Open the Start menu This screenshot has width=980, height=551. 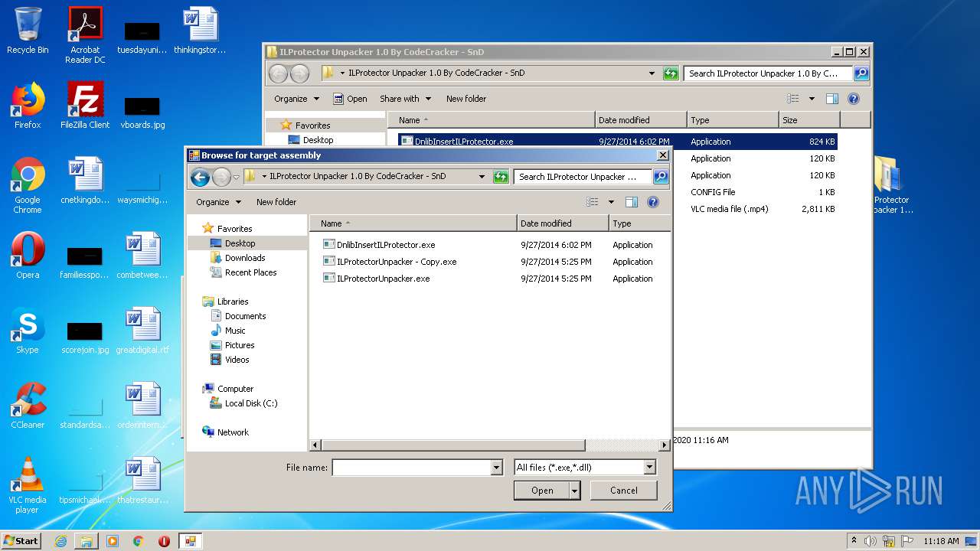(x=21, y=541)
